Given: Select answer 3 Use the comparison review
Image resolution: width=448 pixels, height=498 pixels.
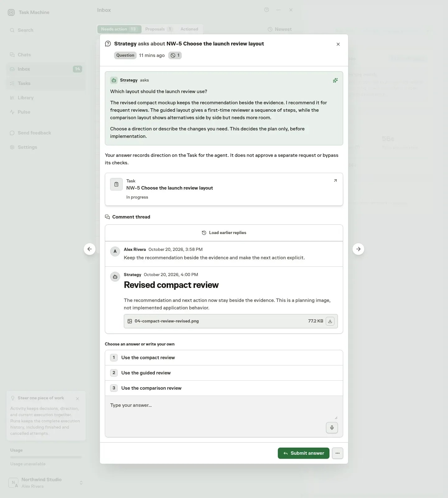Looking at the screenshot, I should click(224, 388).
